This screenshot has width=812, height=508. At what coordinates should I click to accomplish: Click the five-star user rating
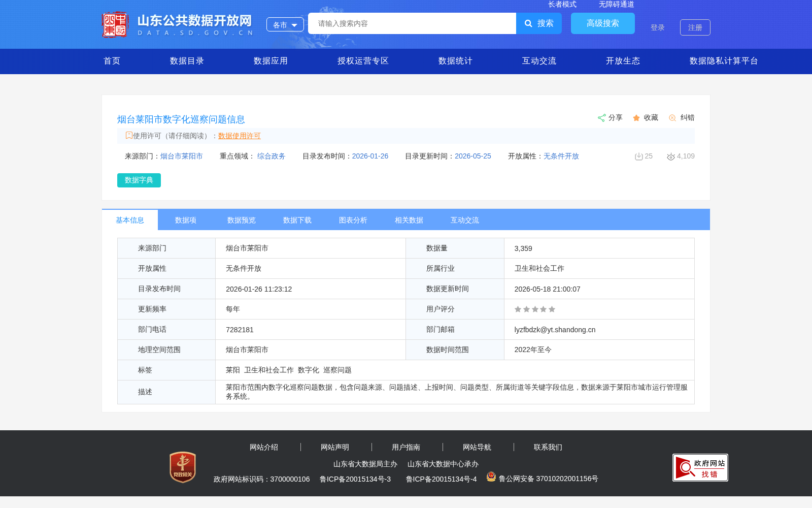(535, 309)
